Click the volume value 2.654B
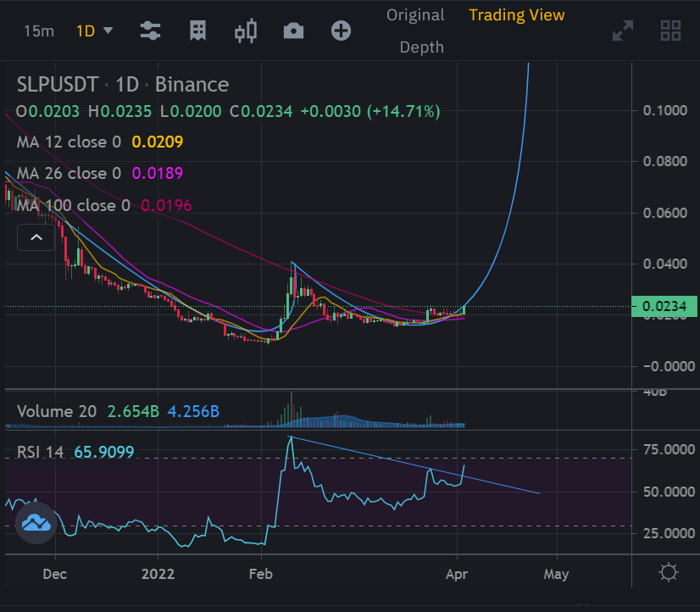Screen dimensions: 700x612 click(133, 411)
